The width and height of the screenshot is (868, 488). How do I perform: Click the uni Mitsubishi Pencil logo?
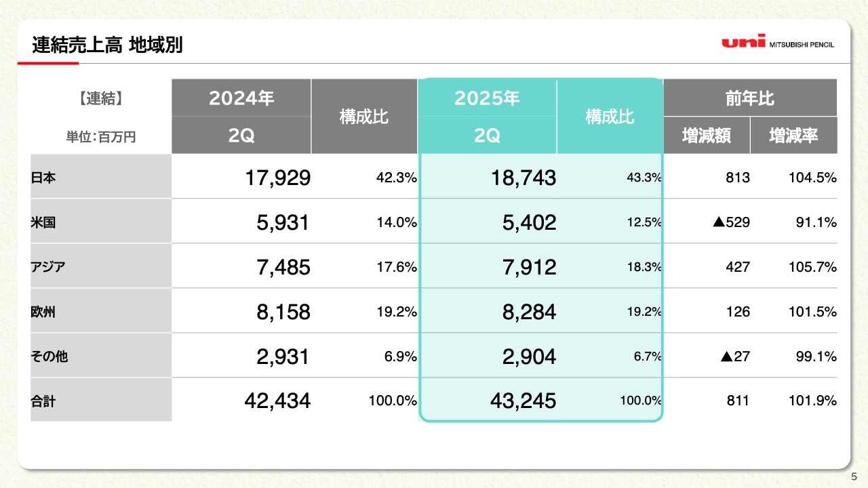click(x=778, y=42)
